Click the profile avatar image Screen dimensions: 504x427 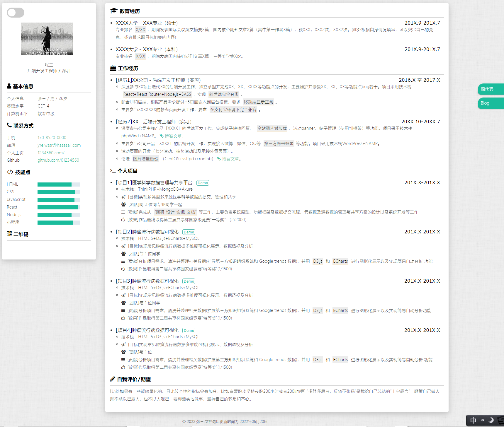point(47,39)
